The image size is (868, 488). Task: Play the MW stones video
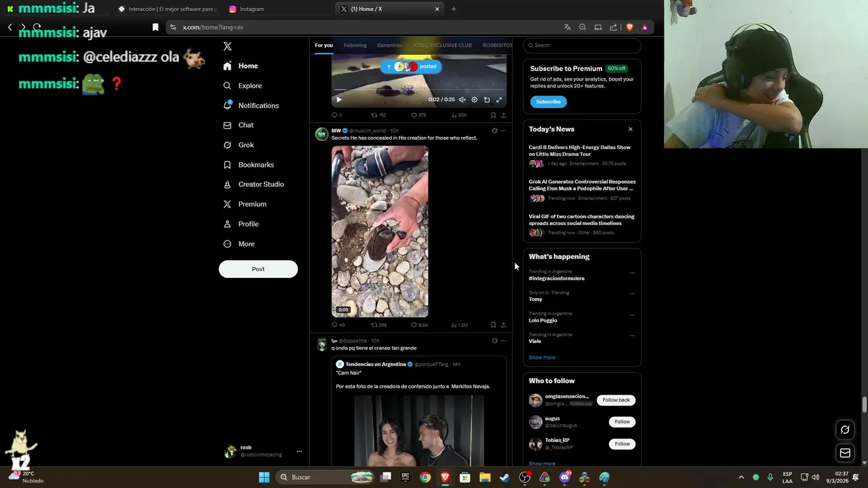(x=380, y=232)
